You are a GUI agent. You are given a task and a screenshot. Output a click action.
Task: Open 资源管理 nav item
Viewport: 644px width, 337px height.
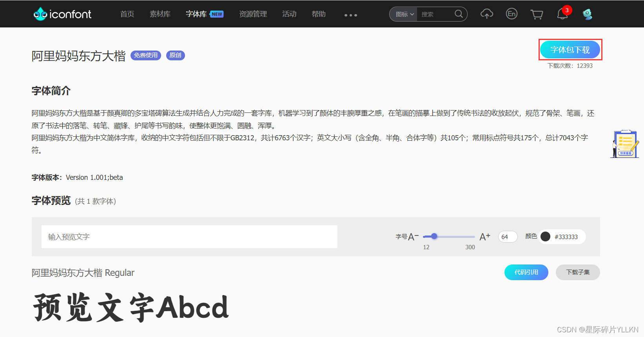pyautogui.click(x=253, y=14)
